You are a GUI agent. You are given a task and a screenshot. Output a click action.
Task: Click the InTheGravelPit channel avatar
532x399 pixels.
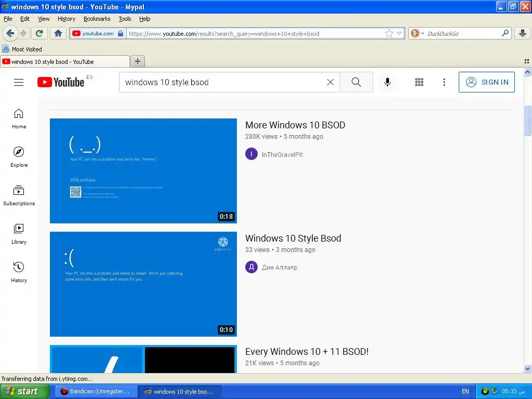click(x=251, y=154)
